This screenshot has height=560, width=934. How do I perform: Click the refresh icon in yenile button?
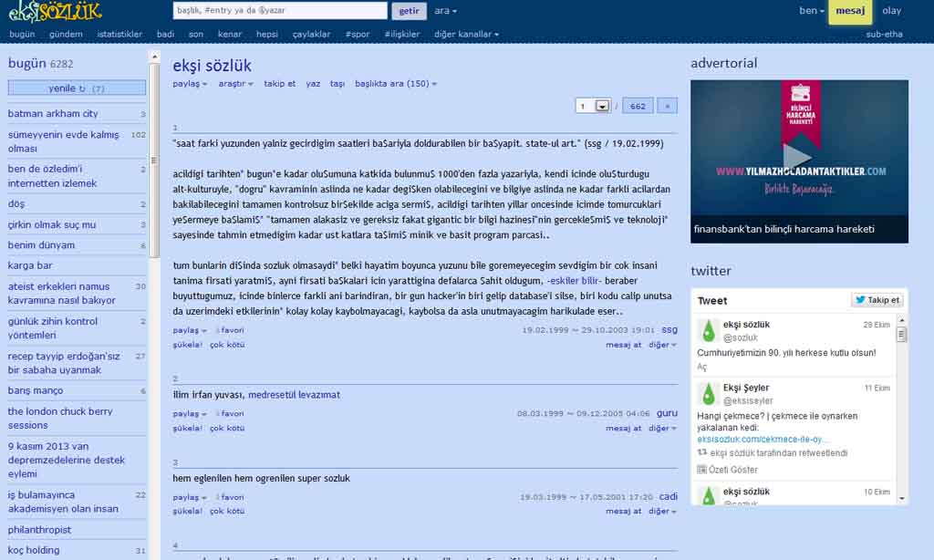click(82, 88)
